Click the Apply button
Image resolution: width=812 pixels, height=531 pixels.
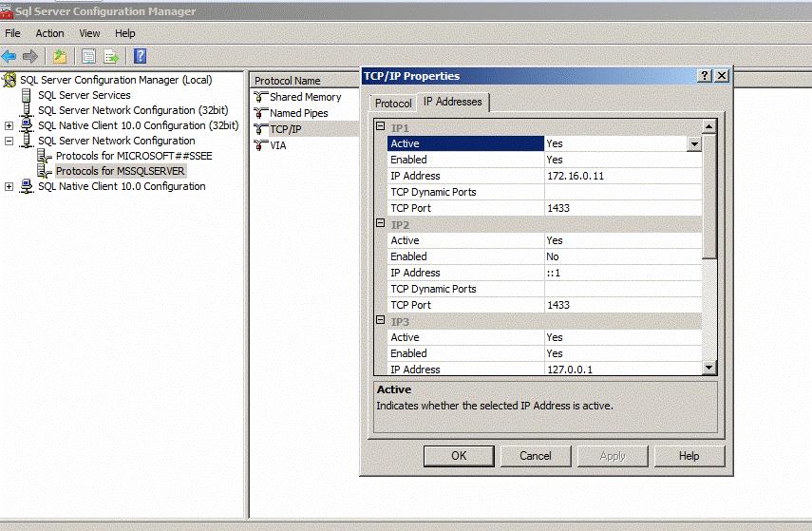click(613, 456)
